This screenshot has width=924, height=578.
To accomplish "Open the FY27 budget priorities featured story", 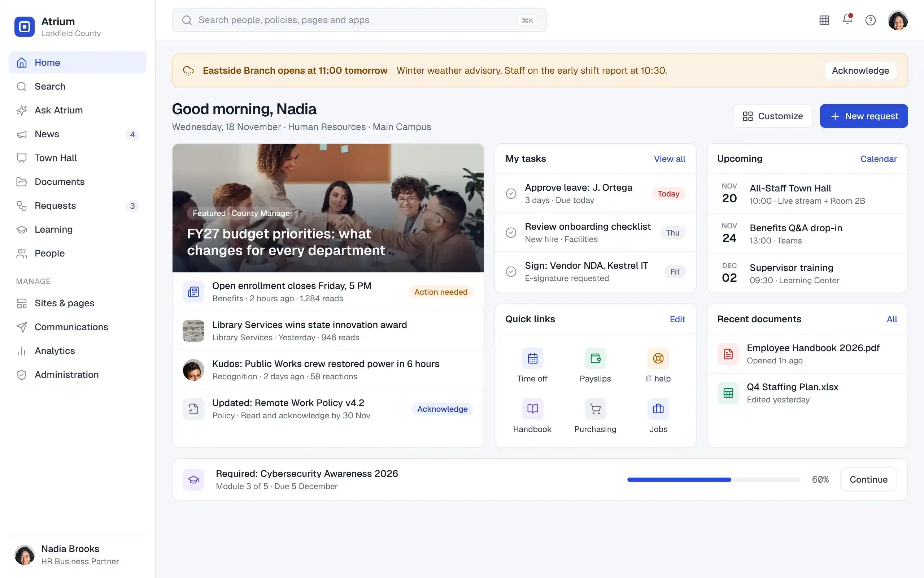I will [x=328, y=208].
